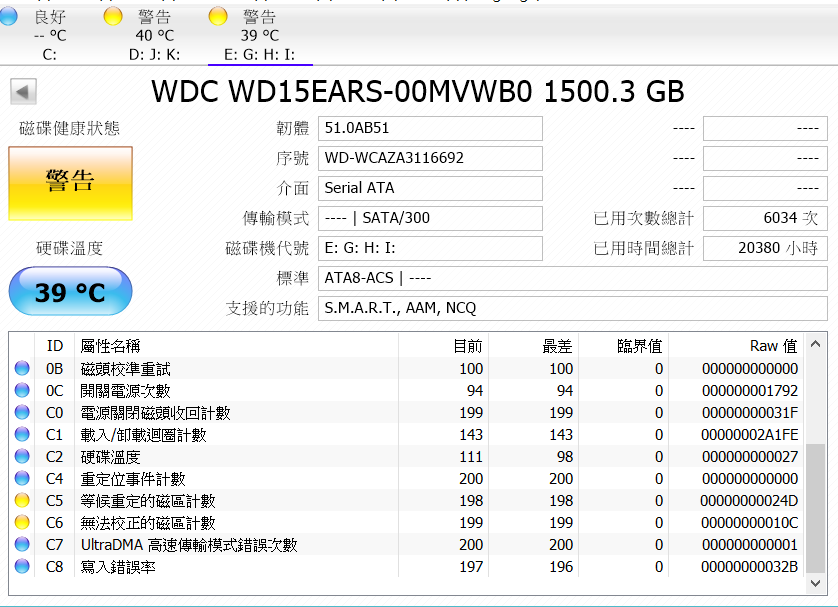Click raw value 00000000024D
The image size is (838, 607).
click(749, 501)
